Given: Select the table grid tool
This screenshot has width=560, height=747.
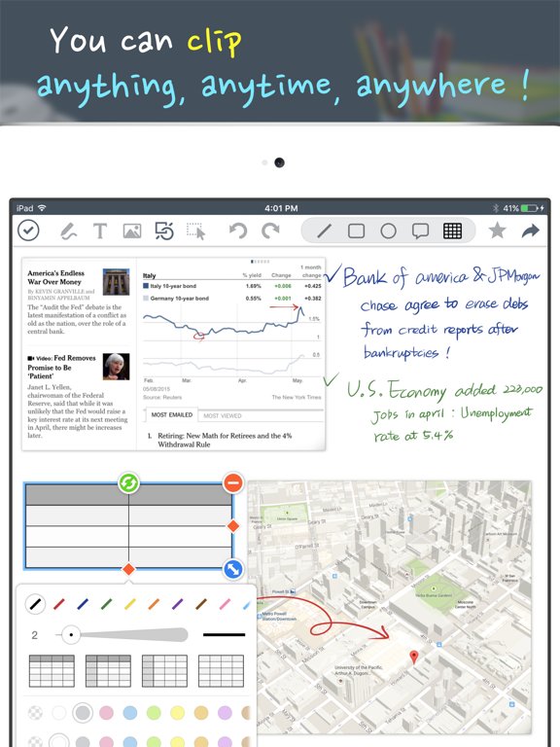Looking at the screenshot, I should coord(452,231).
